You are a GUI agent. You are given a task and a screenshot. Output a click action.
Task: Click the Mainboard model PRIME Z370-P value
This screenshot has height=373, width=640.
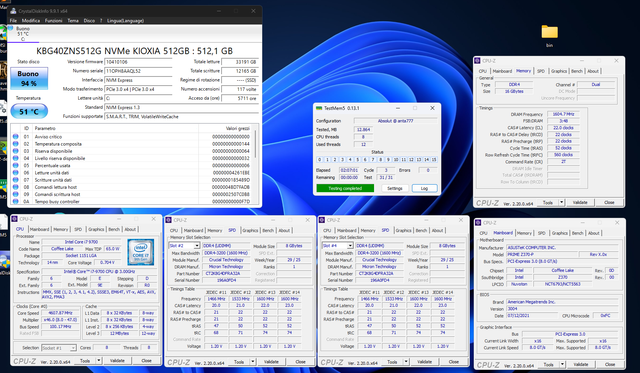[542, 254]
